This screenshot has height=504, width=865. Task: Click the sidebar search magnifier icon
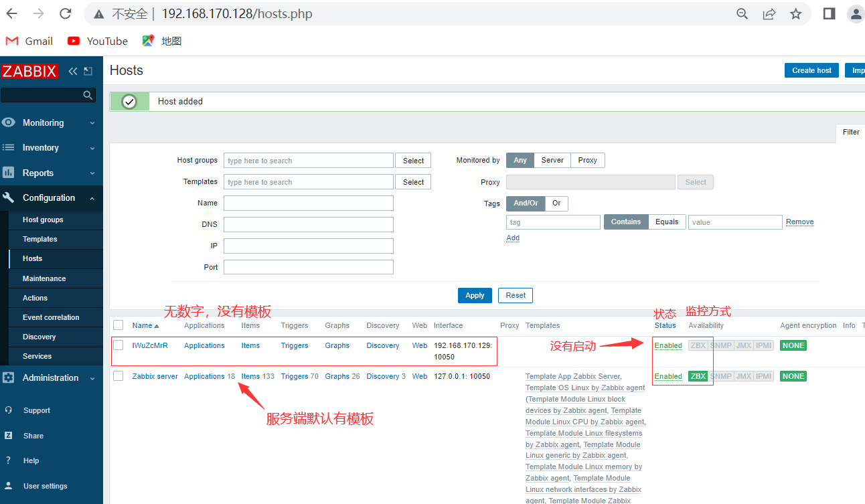coord(88,95)
